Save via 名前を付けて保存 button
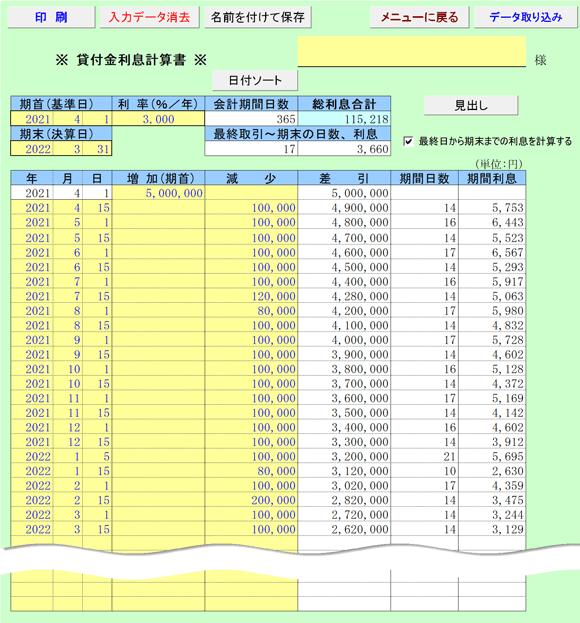This screenshot has height=623, width=580. point(257,17)
